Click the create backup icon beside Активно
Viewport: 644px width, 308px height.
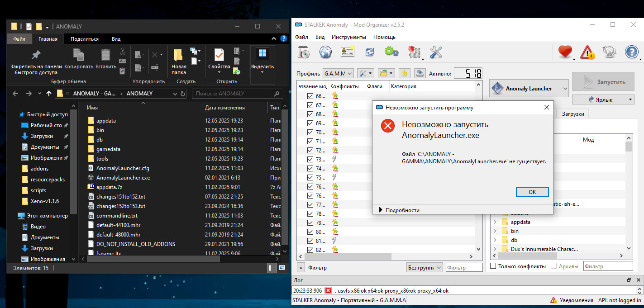(x=420, y=73)
